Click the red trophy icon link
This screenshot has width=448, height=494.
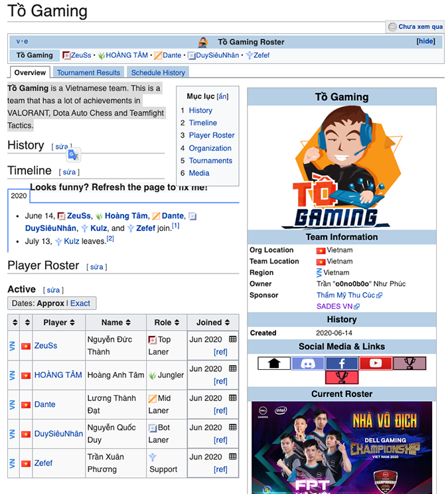(342, 377)
